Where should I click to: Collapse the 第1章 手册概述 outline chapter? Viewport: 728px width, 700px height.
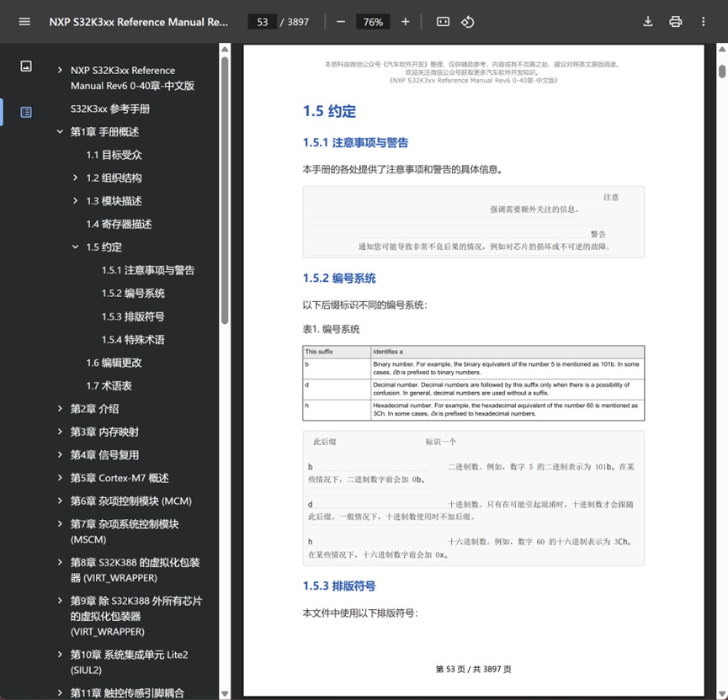pyautogui.click(x=60, y=132)
